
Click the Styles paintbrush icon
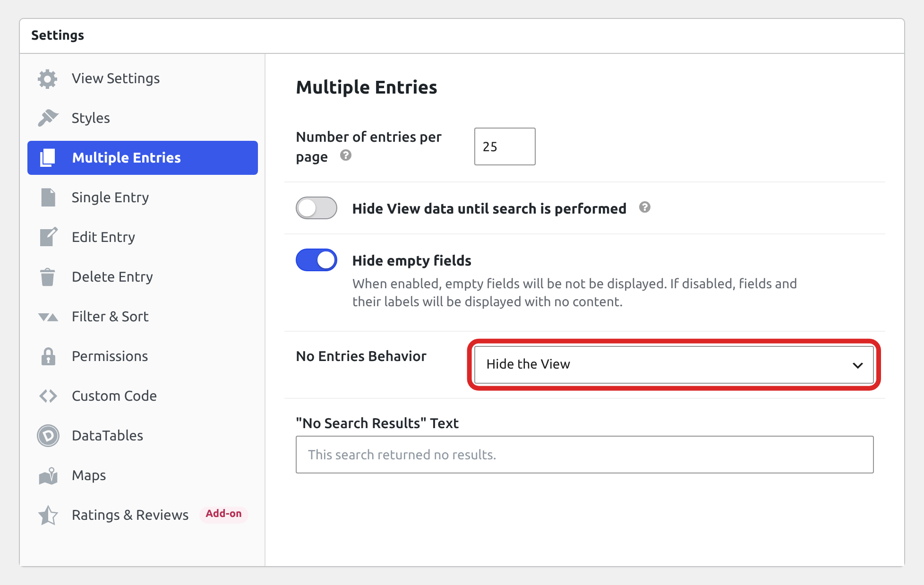[48, 118]
